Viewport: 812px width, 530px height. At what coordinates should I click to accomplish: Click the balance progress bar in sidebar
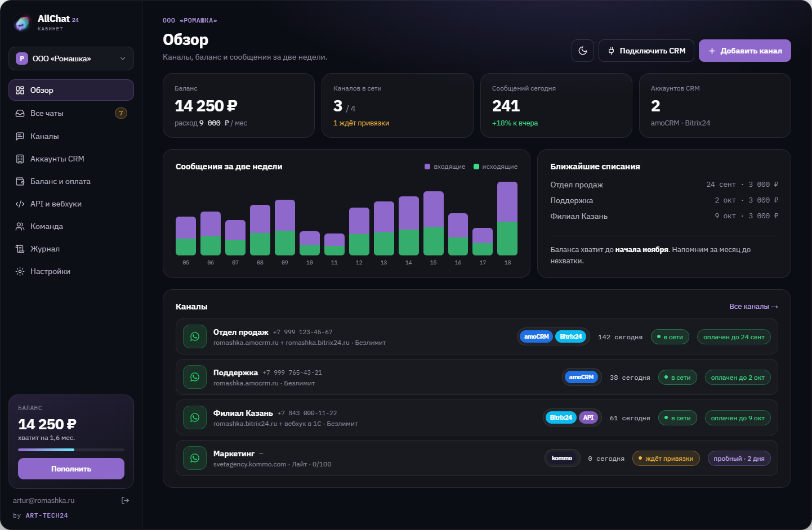click(71, 450)
